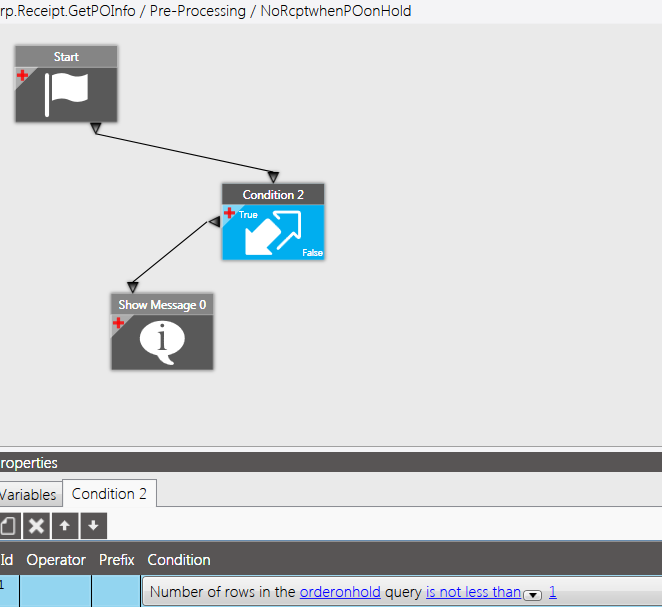Click the 'is not less than' operator link
The height and width of the screenshot is (607, 662).
[x=473, y=592]
